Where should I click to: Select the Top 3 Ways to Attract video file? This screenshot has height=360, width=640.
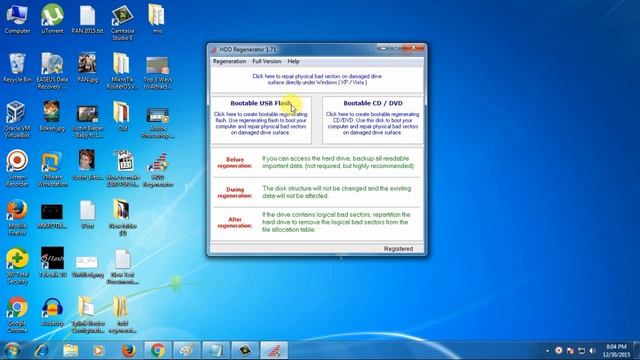click(158, 73)
